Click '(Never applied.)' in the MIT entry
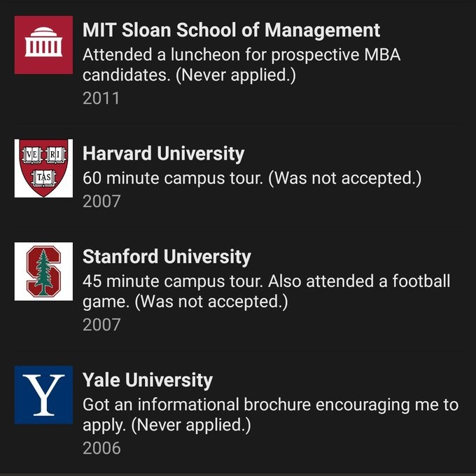Viewport: 476px width, 476px height. point(234,75)
